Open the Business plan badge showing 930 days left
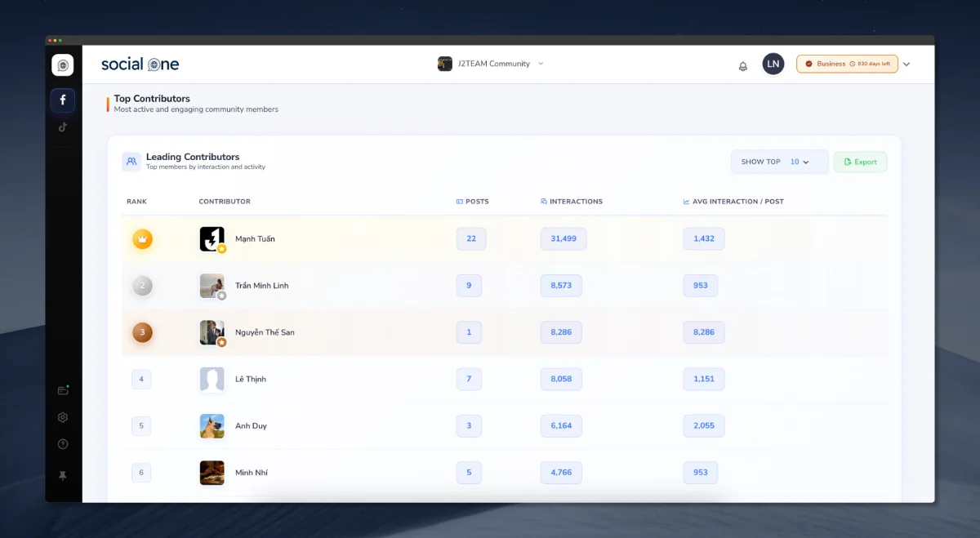The height and width of the screenshot is (538, 980). pyautogui.click(x=847, y=63)
